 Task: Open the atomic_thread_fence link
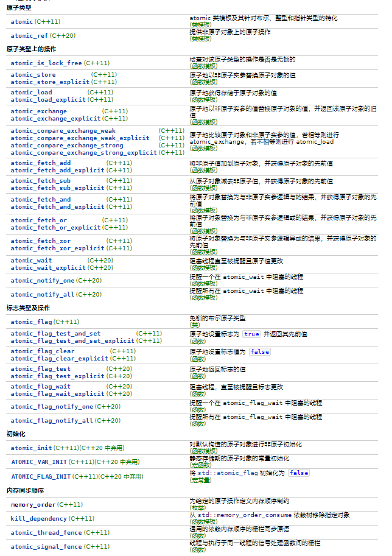click(x=46, y=533)
